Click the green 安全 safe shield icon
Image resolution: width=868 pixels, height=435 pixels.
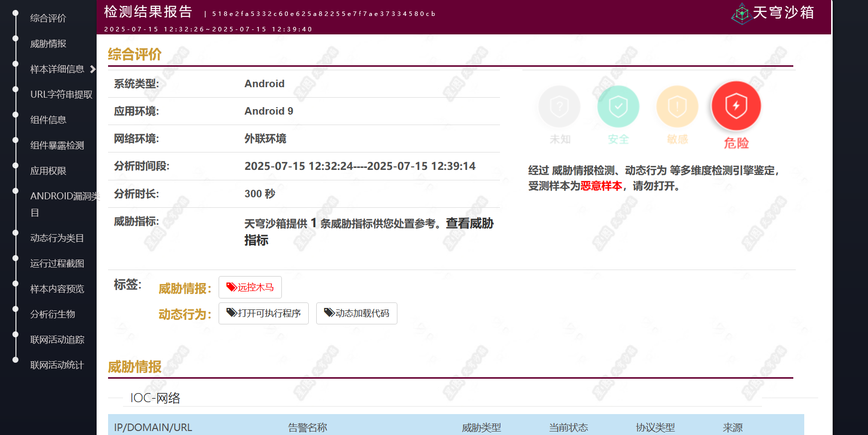[618, 107]
